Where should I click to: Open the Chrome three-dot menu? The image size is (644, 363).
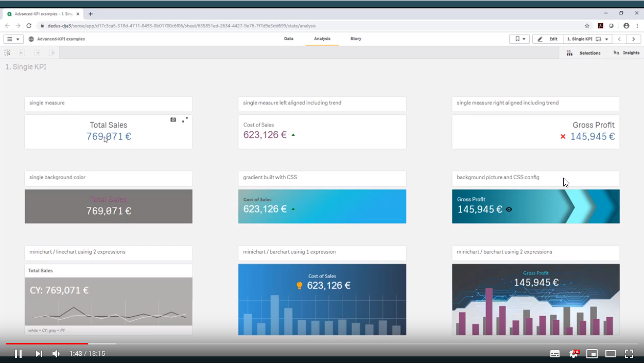point(637,26)
